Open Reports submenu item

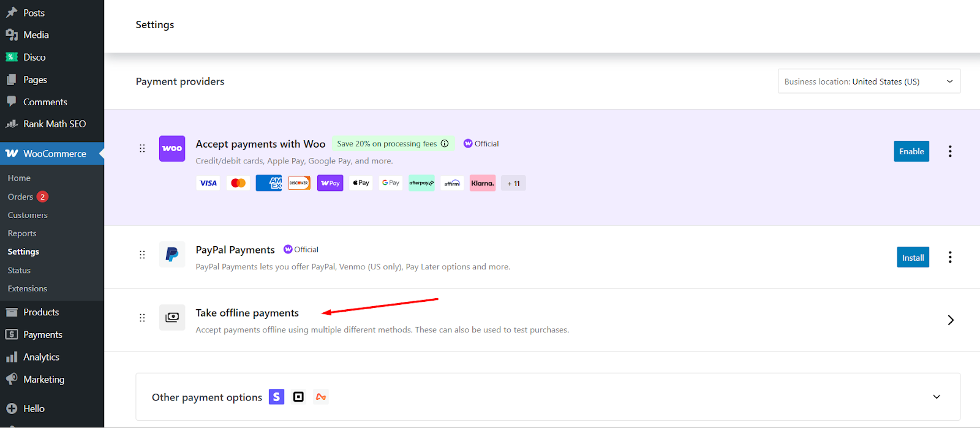22,233
